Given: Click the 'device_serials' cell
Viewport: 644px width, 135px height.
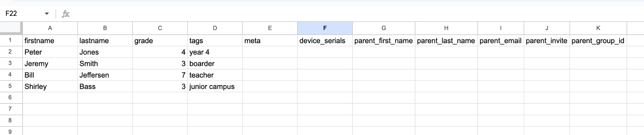Looking at the screenshot, I should [x=325, y=41].
